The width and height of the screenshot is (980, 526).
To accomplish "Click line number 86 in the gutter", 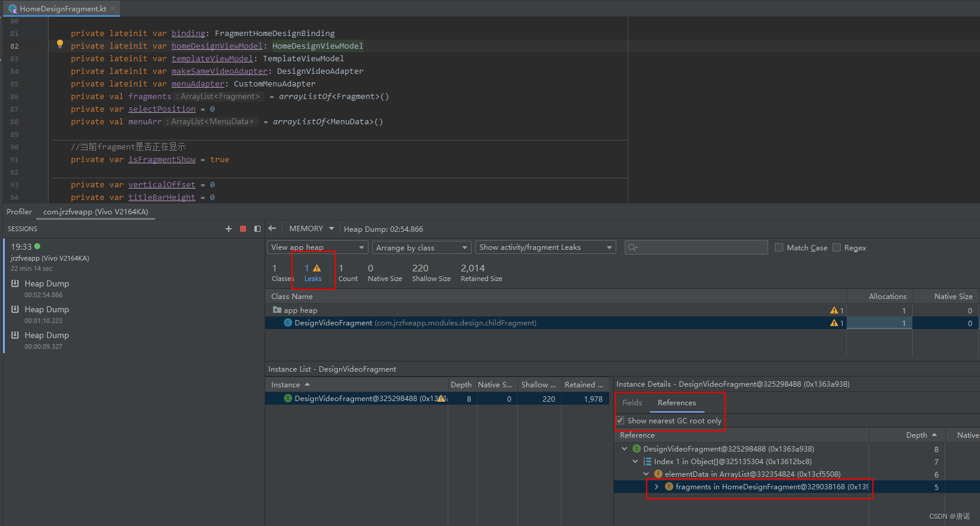I will (14, 96).
